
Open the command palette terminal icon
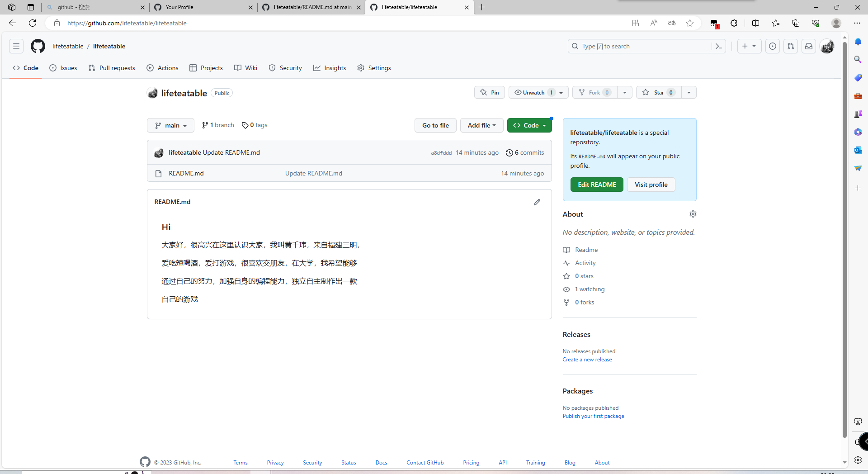pyautogui.click(x=719, y=46)
